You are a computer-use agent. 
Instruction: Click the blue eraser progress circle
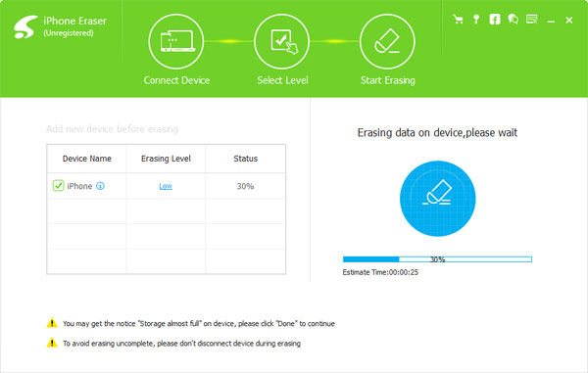(x=438, y=199)
